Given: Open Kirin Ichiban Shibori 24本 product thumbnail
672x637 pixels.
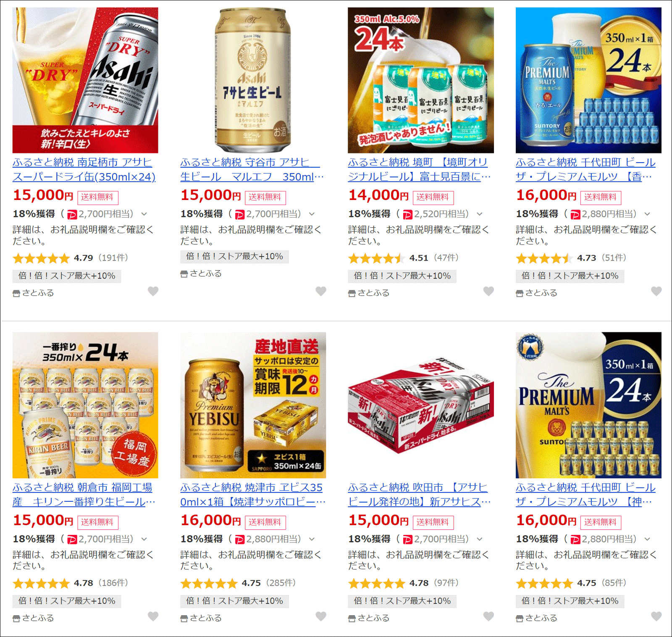Looking at the screenshot, I should [x=85, y=405].
